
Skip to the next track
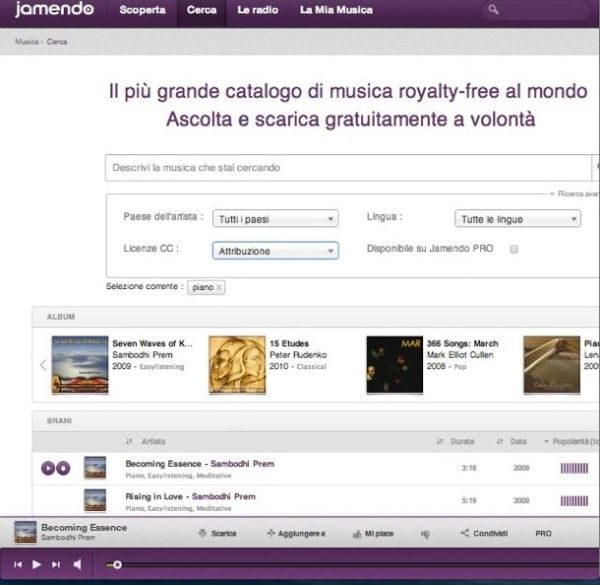tap(56, 565)
